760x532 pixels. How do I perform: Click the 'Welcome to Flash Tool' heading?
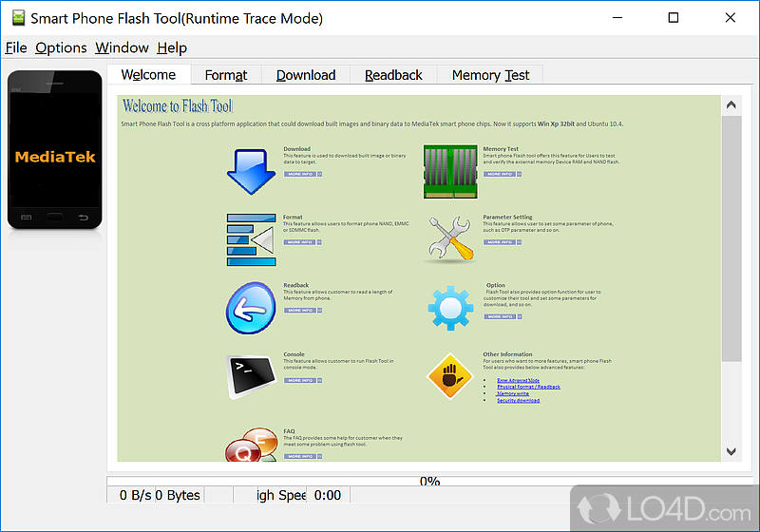pyautogui.click(x=178, y=106)
